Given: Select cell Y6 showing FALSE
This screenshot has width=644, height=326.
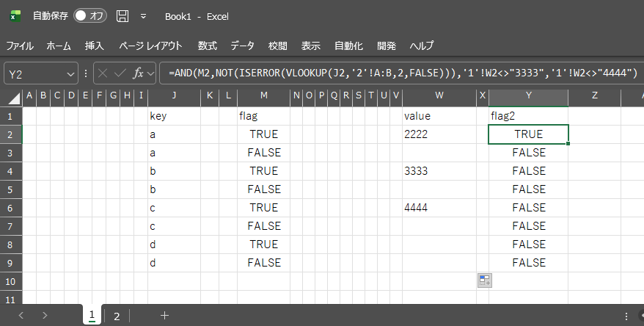Looking at the screenshot, I should [x=529, y=208].
